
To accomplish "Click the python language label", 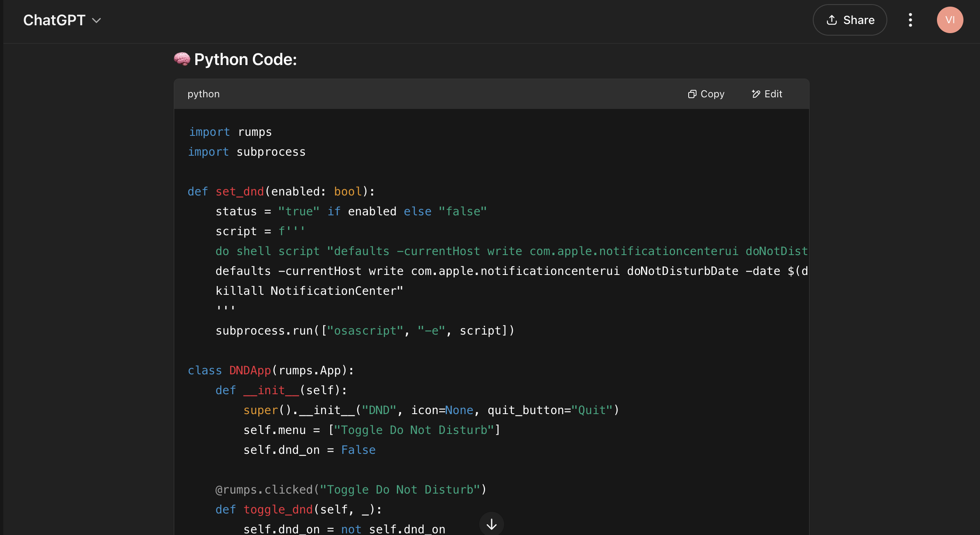I will click(203, 94).
